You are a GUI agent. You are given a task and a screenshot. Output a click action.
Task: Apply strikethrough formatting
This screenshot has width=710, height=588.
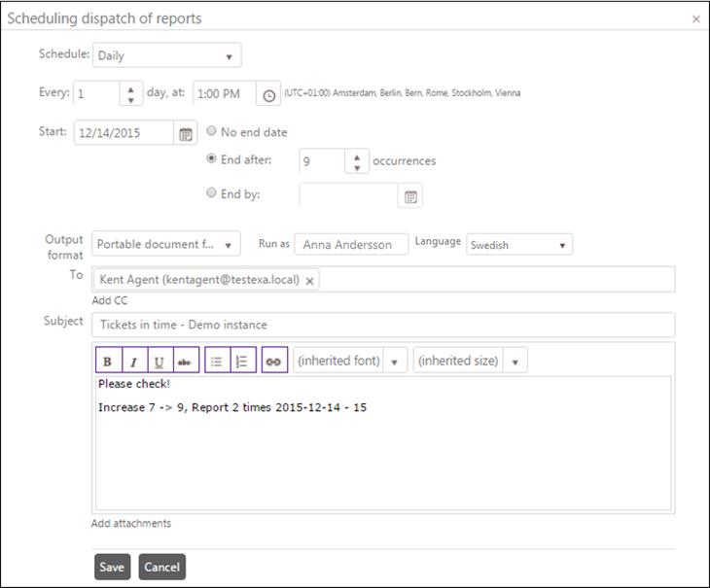(184, 361)
